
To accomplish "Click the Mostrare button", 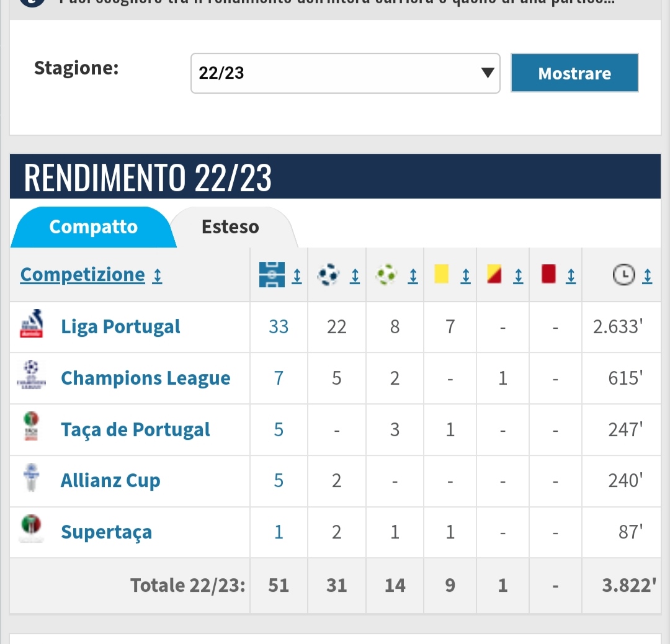I will click(574, 73).
